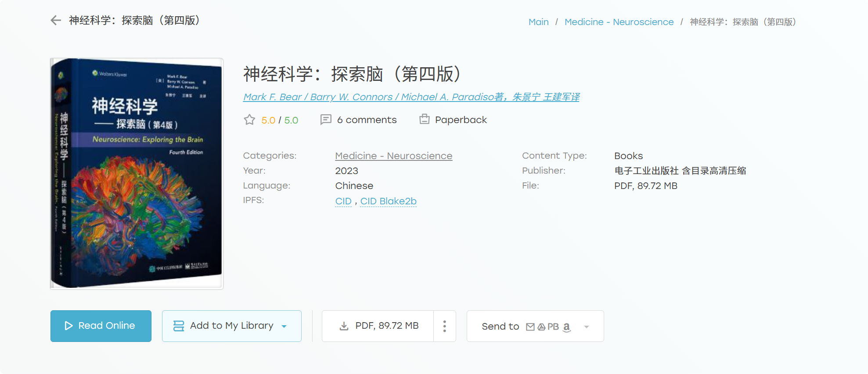Click the file value PDF, 89.72 MB

(x=646, y=186)
